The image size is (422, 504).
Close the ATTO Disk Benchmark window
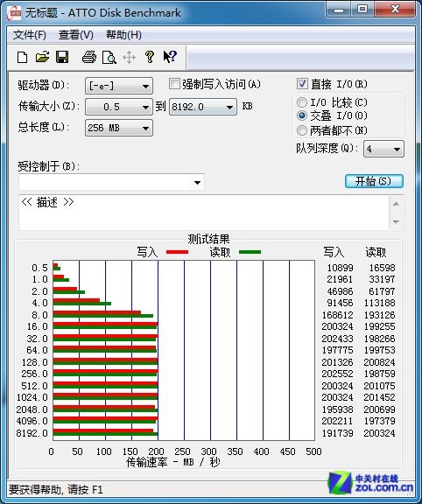click(395, 10)
